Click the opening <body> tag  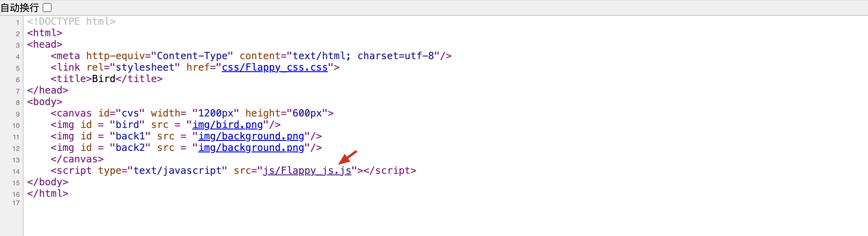point(45,102)
